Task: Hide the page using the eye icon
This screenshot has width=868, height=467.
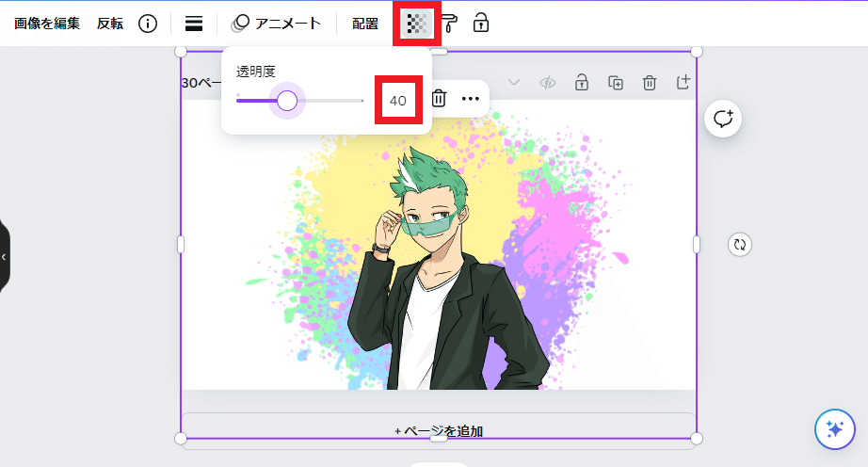Action: pyautogui.click(x=548, y=83)
